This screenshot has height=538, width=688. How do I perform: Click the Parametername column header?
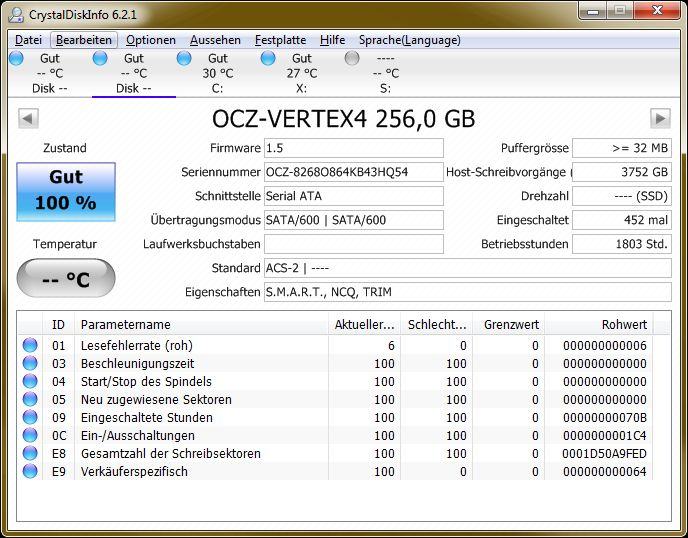(201, 325)
